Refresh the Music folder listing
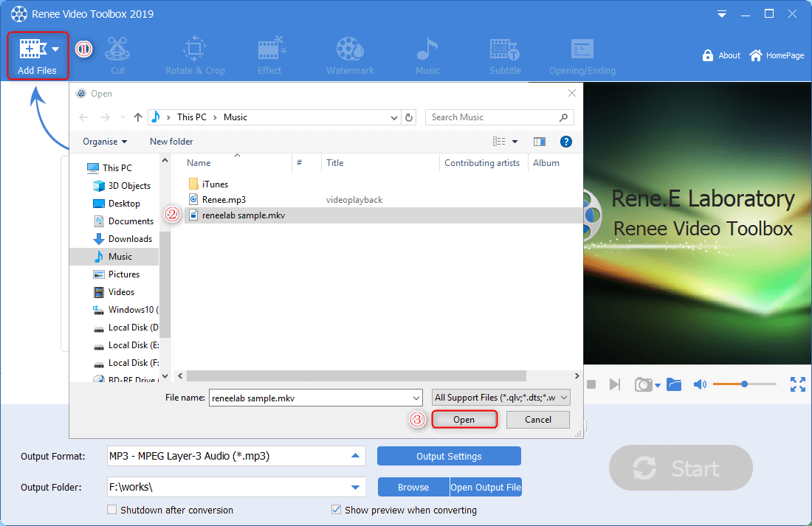The image size is (812, 526). (410, 117)
